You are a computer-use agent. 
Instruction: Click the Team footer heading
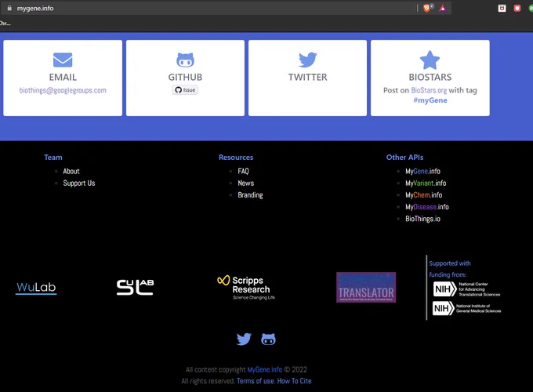coord(53,158)
